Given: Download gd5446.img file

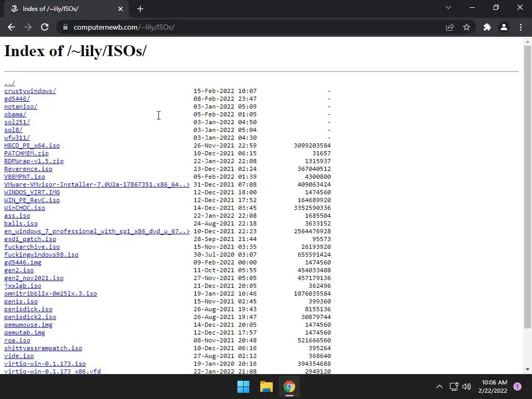Looking at the screenshot, I should [x=22, y=262].
